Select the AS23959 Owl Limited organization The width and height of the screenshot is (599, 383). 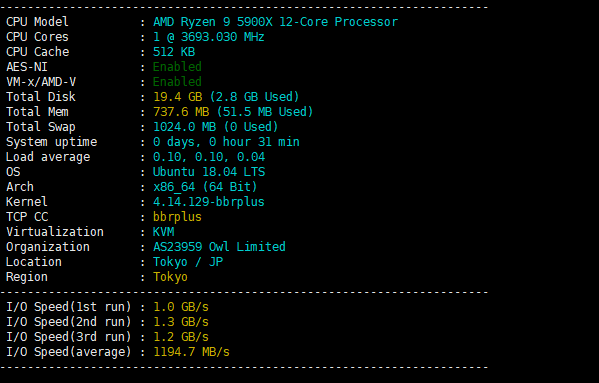219,247
